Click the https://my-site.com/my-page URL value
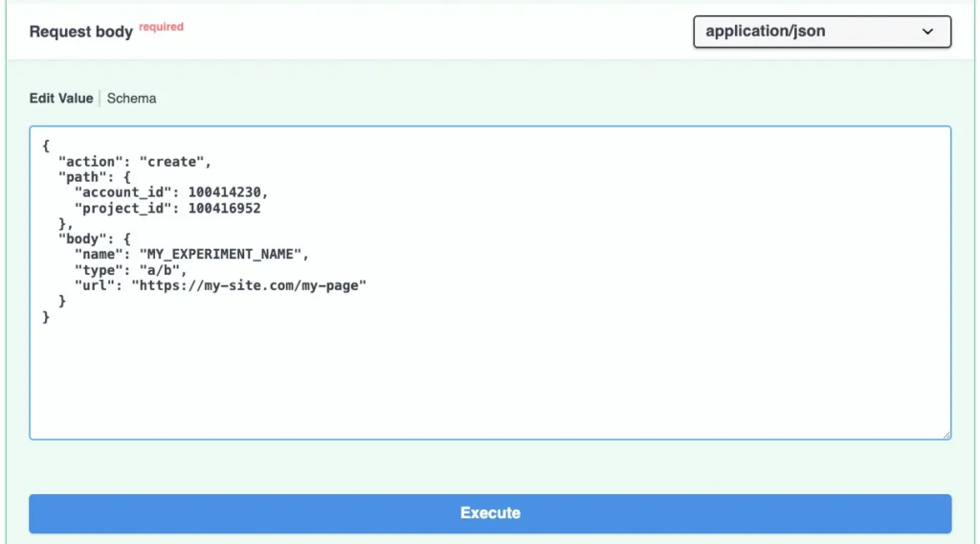Image resolution: width=980 pixels, height=544 pixels. click(x=249, y=285)
